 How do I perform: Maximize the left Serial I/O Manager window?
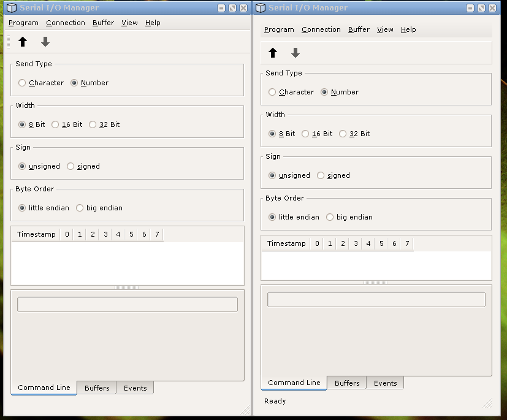232,8
